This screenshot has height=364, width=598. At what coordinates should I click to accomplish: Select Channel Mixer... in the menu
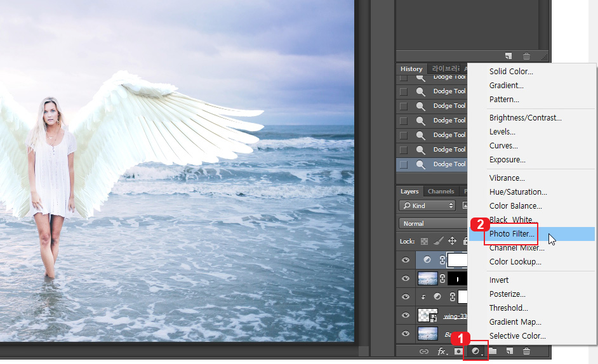click(x=517, y=248)
